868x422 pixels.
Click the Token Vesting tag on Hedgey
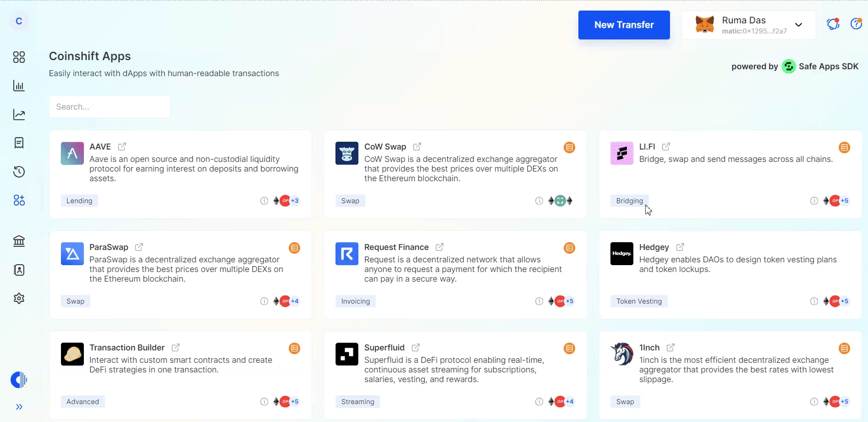[x=638, y=301]
